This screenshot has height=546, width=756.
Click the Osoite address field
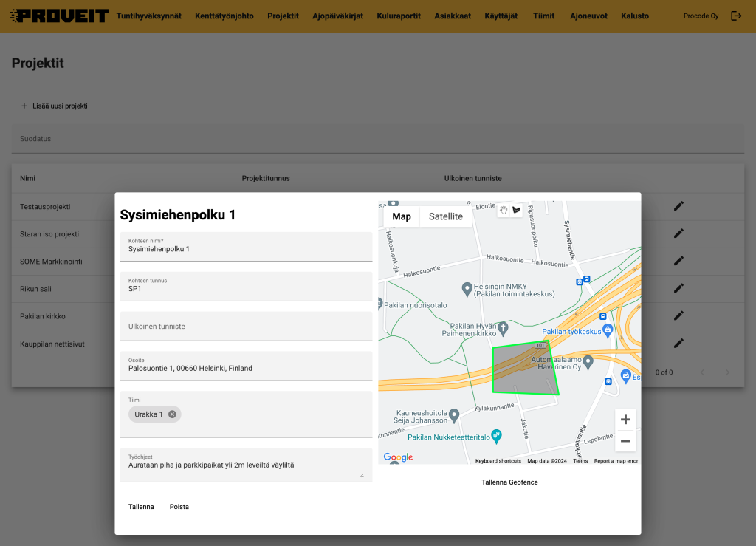coord(246,366)
